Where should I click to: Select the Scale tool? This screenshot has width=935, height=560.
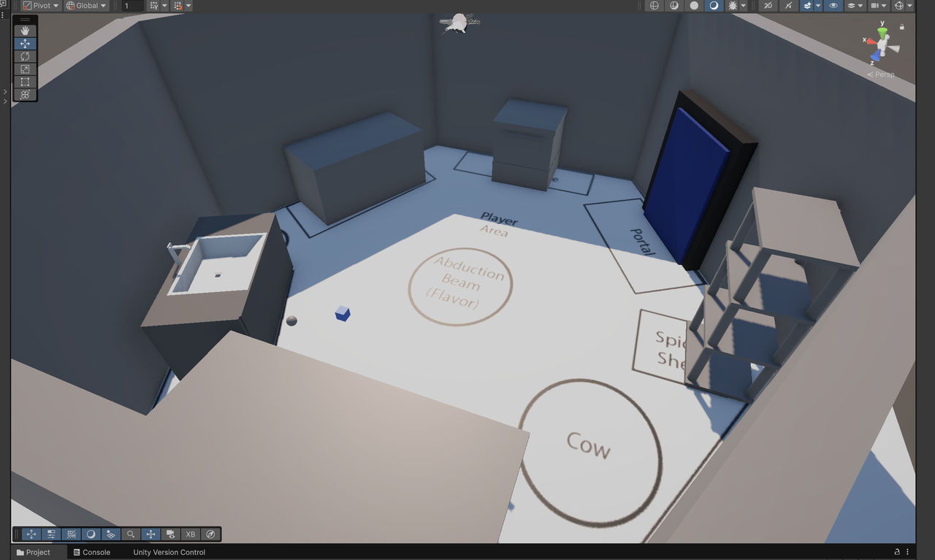point(25,69)
